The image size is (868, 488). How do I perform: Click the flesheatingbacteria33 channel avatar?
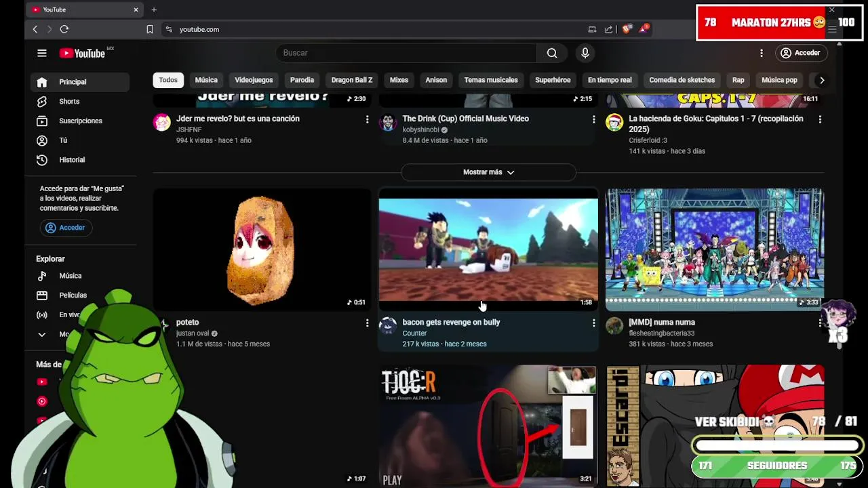[614, 326]
